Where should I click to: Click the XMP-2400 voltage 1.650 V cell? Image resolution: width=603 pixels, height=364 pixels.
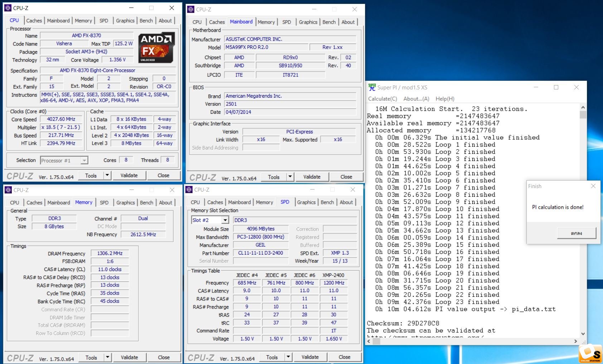pos(334,339)
